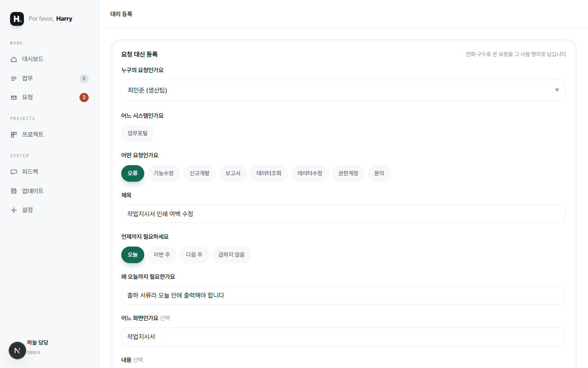Choose the 신규개발 request type
588x368 pixels.
pos(199,173)
